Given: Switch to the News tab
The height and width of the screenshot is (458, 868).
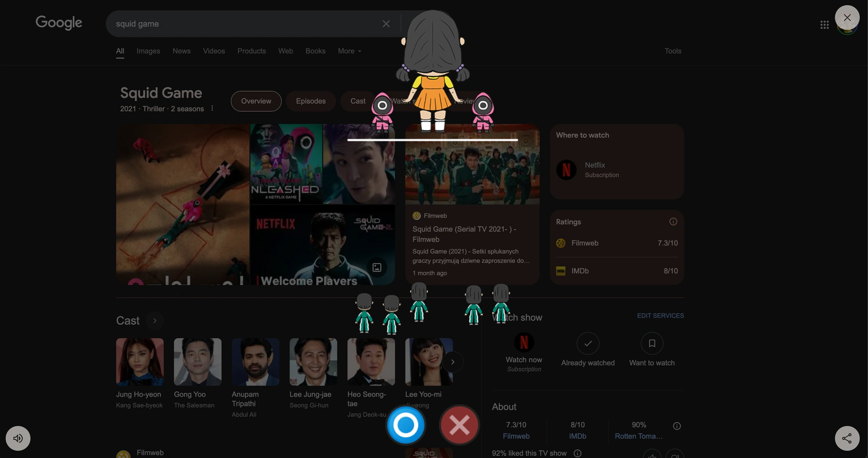Looking at the screenshot, I should pos(181,51).
